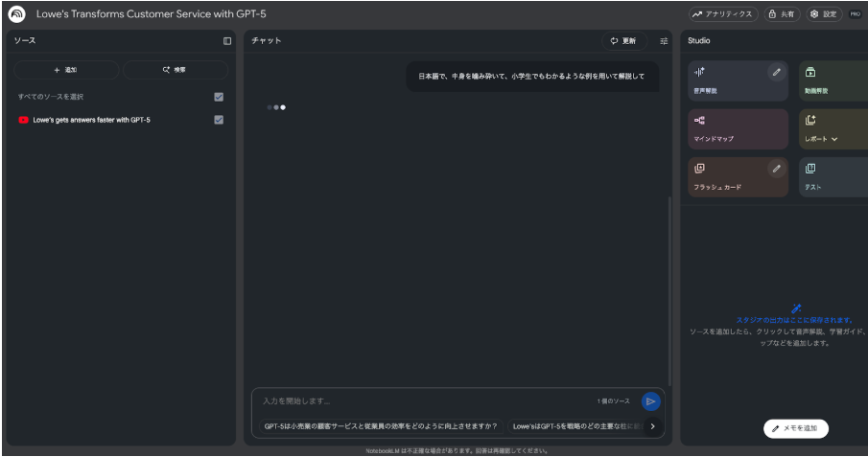The height and width of the screenshot is (457, 868).
Task: Uncheck the Lowe's gets answers faster source
Action: (x=219, y=120)
